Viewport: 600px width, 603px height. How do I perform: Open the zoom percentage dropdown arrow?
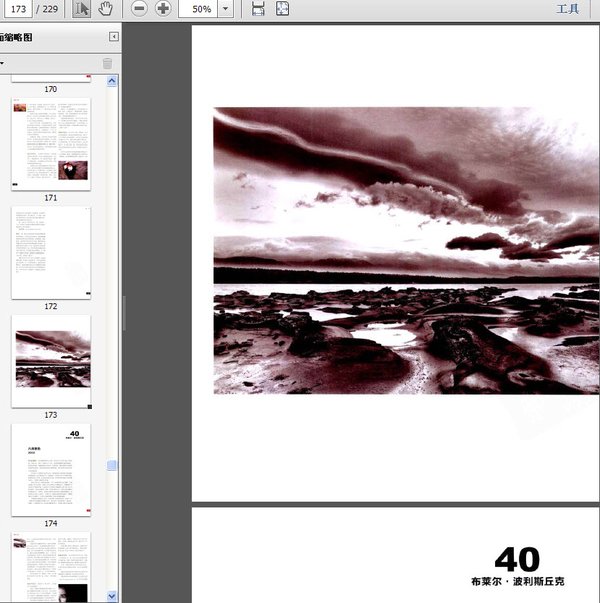click(226, 9)
